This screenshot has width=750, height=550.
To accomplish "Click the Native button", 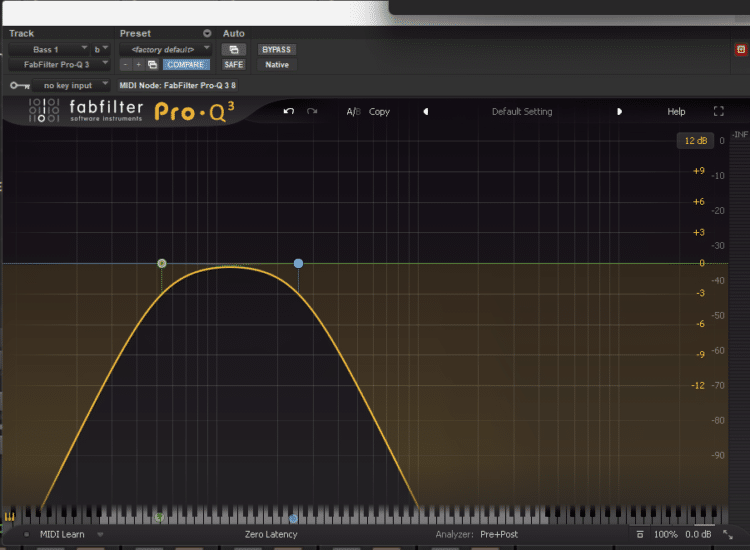I will tap(277, 65).
